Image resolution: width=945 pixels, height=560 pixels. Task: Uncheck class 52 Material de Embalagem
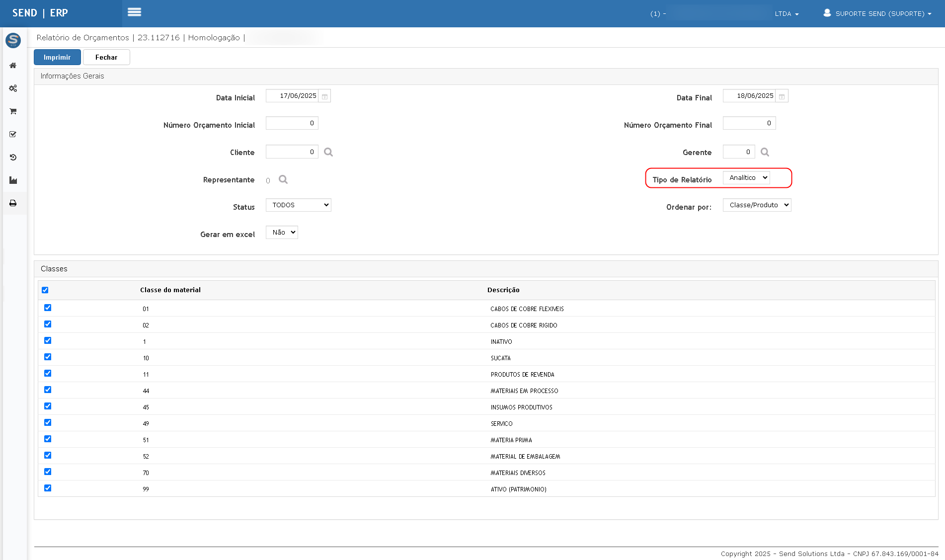pos(48,455)
